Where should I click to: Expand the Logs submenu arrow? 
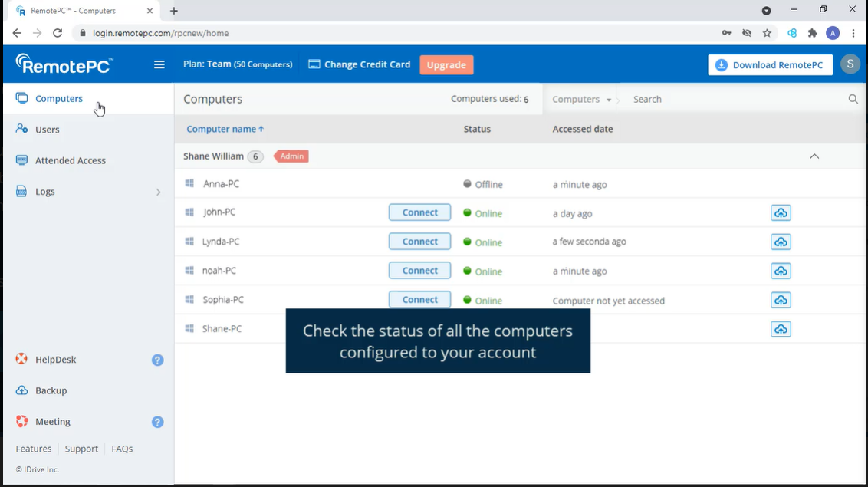158,192
